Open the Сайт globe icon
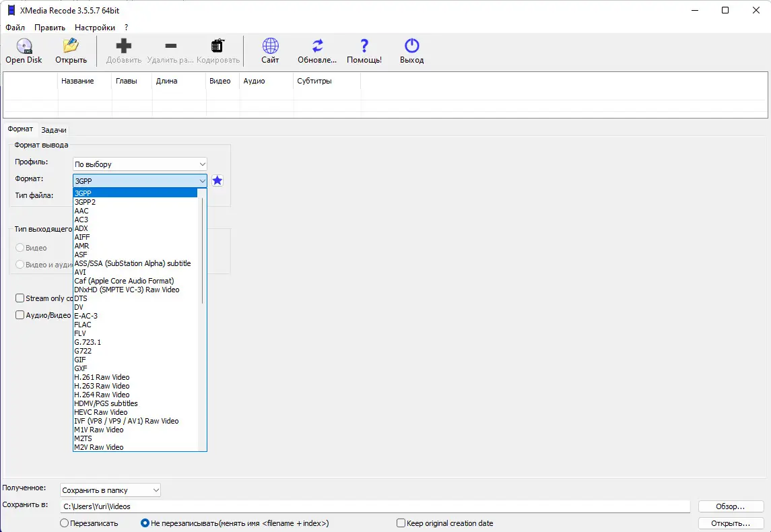This screenshot has width=771, height=532. click(x=270, y=46)
